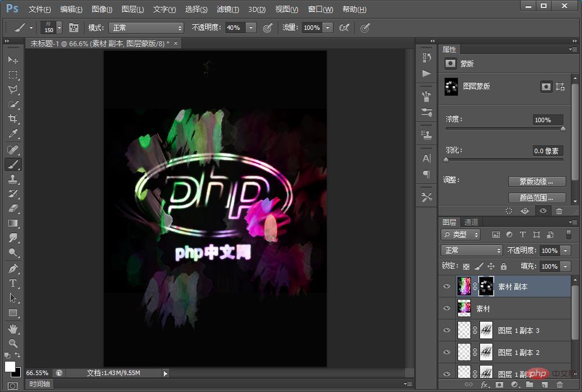Click the 颜色范围... button
The width and height of the screenshot is (582, 392).
point(537,198)
